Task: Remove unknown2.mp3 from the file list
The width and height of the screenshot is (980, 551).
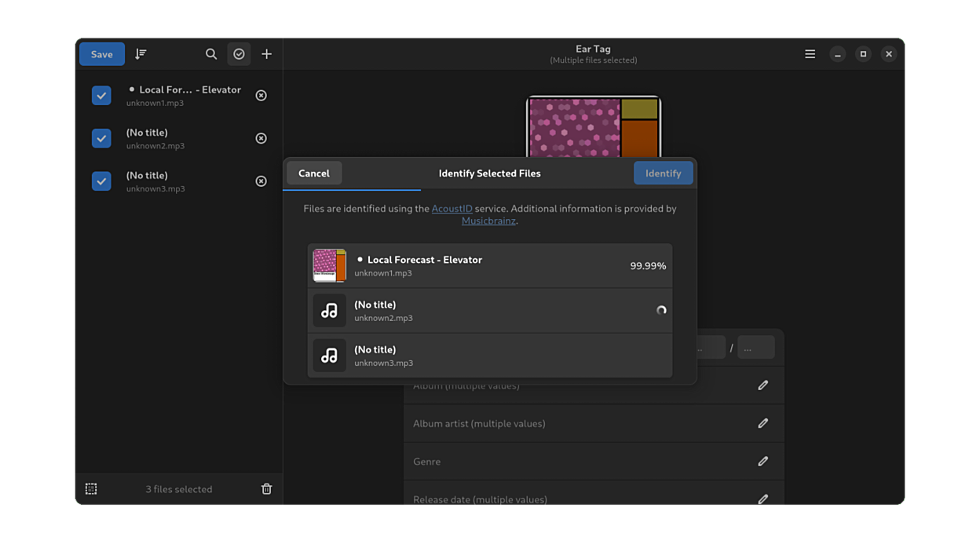Action: [261, 138]
